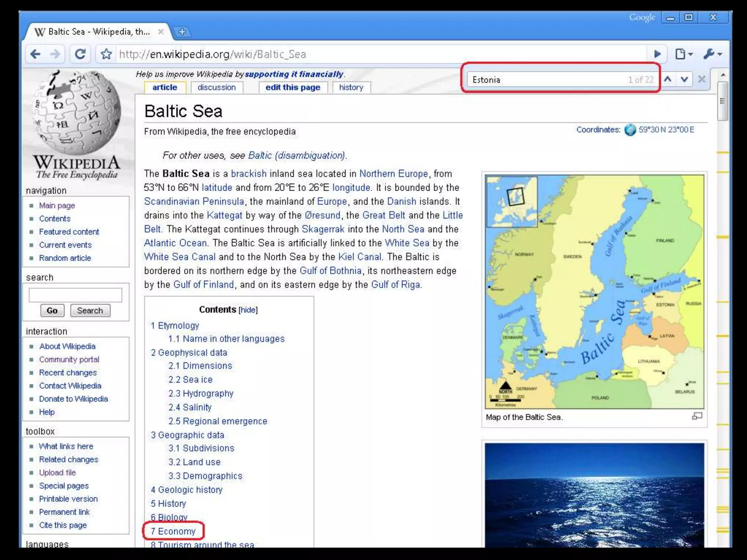Open the history tab
The width and height of the screenshot is (747, 560).
tap(351, 87)
